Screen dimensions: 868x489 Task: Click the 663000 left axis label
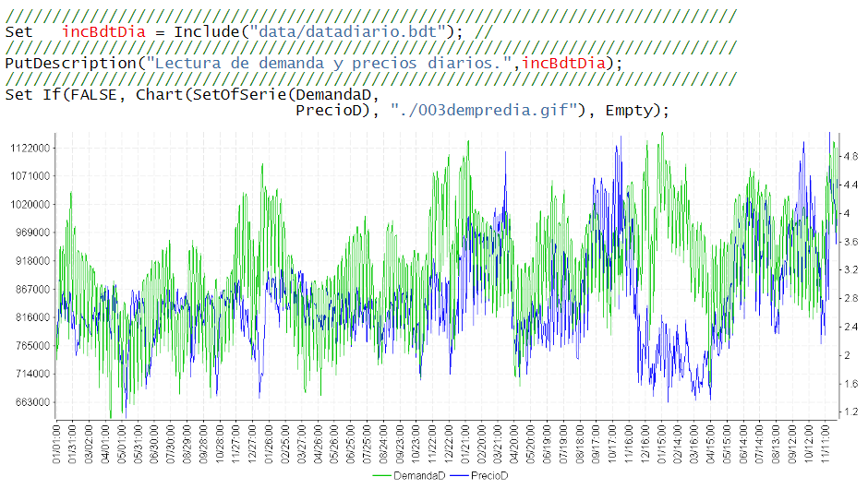[x=32, y=402]
